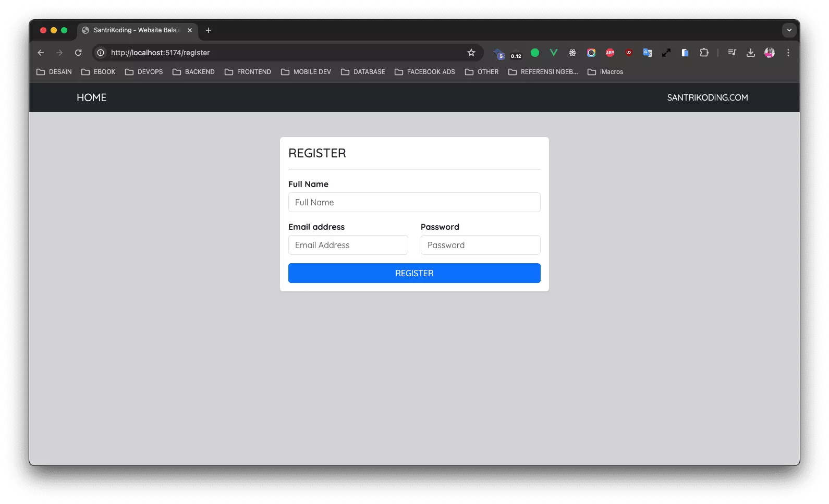Open React developer tools extension icon
The width and height of the screenshot is (829, 504).
tap(572, 53)
